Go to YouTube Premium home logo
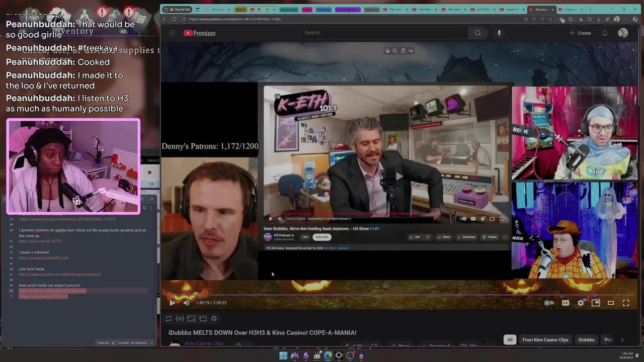The height and width of the screenshot is (362, 644). pos(200,33)
